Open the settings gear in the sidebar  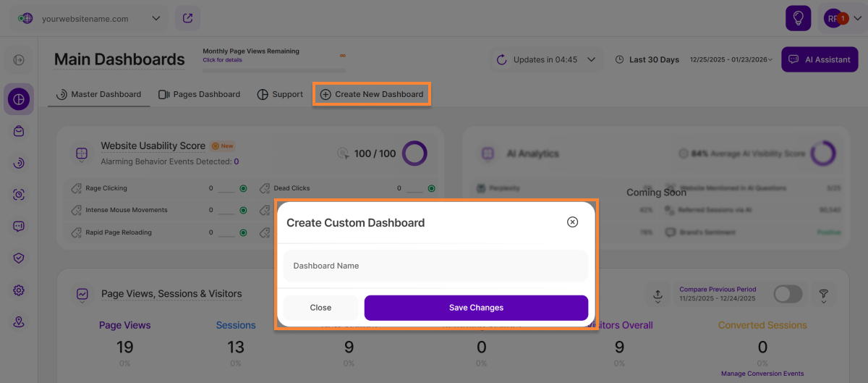pos(19,290)
